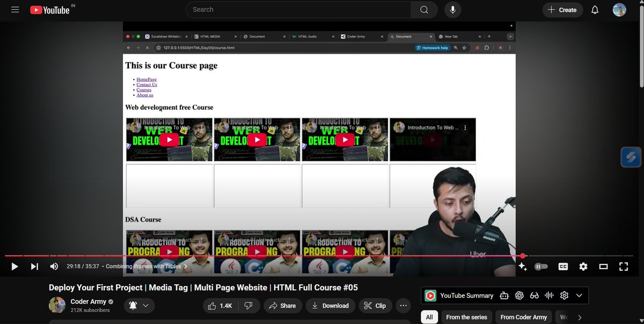Mute the video volume speaker
Screen dimensions: 644x324
[x=54, y=267]
